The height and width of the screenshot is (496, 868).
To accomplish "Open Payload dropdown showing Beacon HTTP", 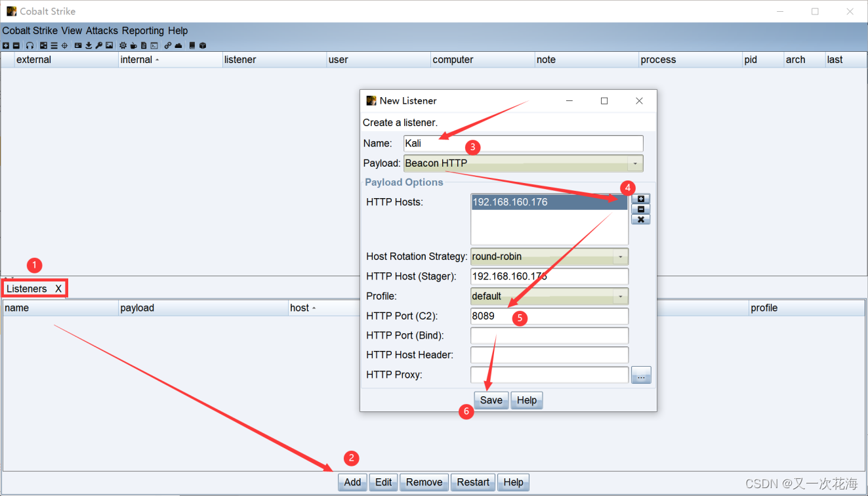I will 524,163.
